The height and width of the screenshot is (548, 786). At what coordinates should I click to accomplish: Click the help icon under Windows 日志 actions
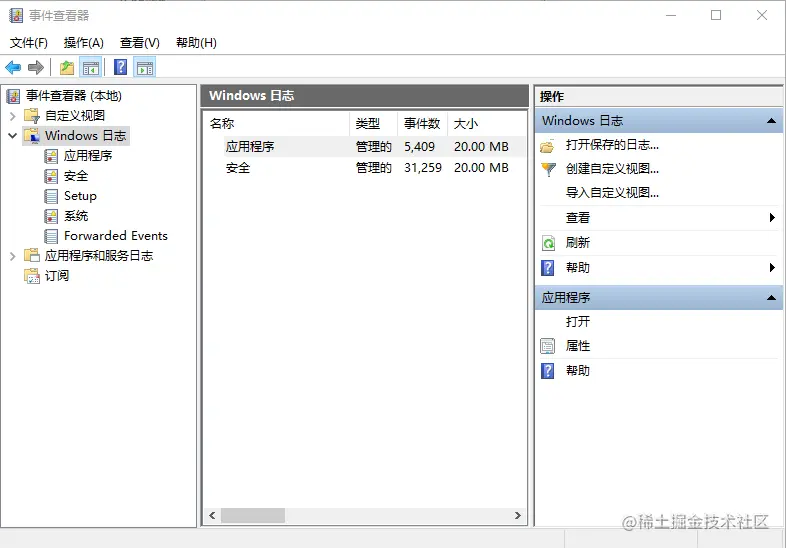(x=548, y=268)
